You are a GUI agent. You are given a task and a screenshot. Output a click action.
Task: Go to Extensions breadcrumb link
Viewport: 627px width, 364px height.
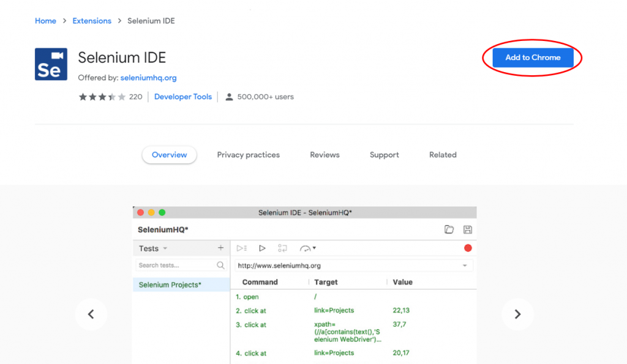point(92,21)
